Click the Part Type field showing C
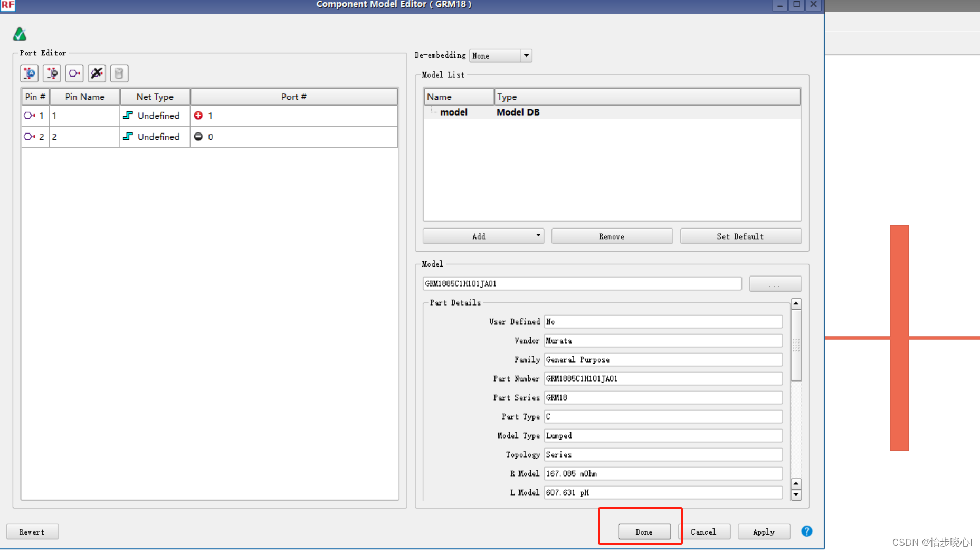The width and height of the screenshot is (980, 552). [x=663, y=416]
